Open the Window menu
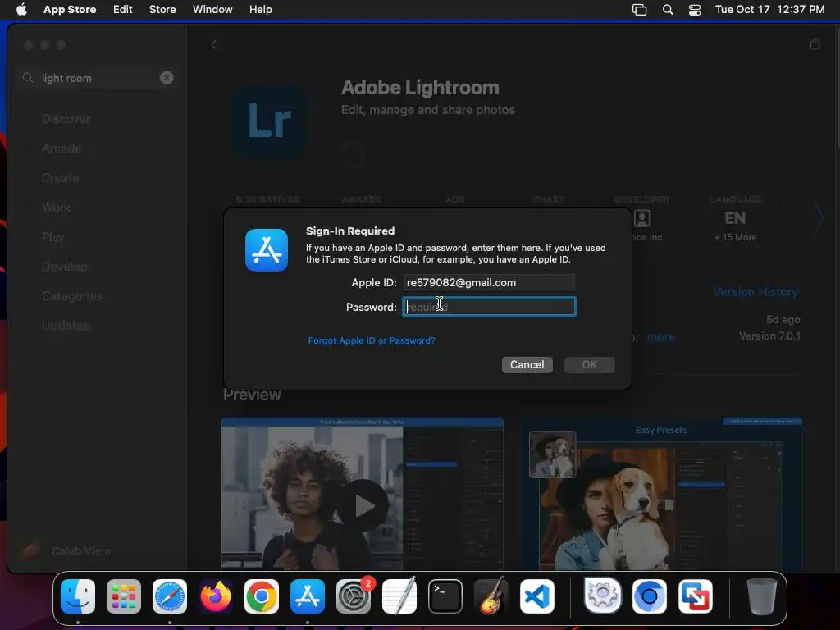The image size is (840, 630). [212, 9]
